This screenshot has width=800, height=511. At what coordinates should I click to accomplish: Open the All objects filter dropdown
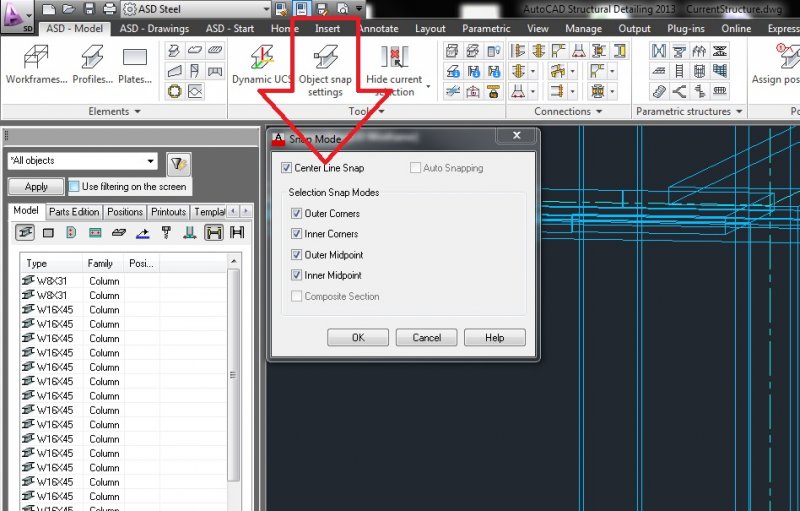(151, 161)
